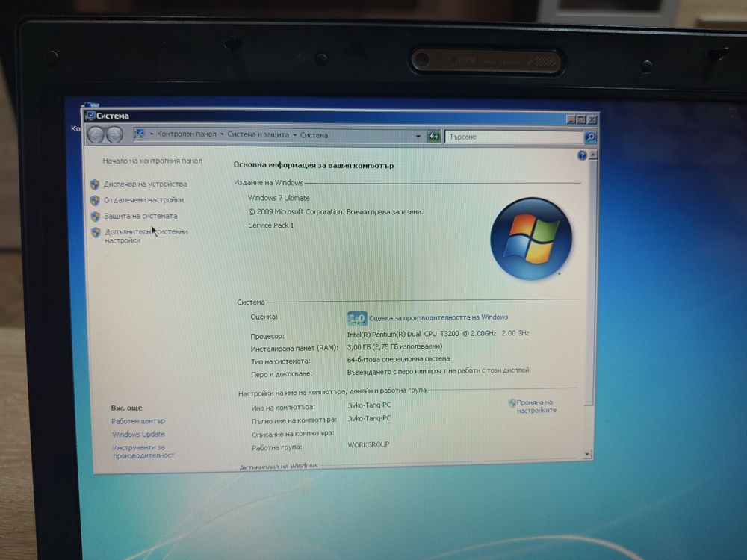Click the Service Pack 1 text
Image resolution: width=747 pixels, height=560 pixels.
271,225
